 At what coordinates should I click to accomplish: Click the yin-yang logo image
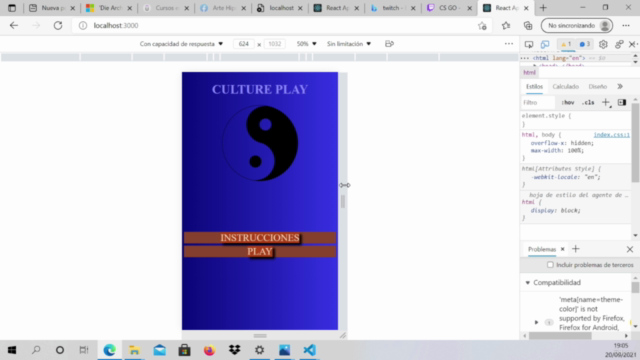click(260, 143)
